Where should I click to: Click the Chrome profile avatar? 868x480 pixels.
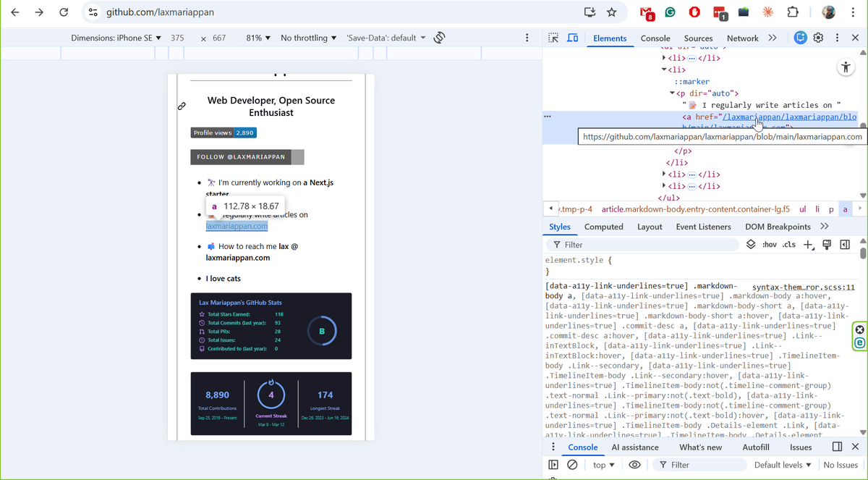tap(829, 12)
